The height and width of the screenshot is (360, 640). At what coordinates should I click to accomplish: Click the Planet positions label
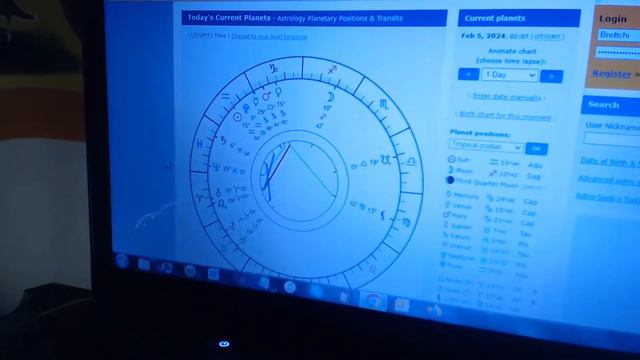pyautogui.click(x=480, y=133)
